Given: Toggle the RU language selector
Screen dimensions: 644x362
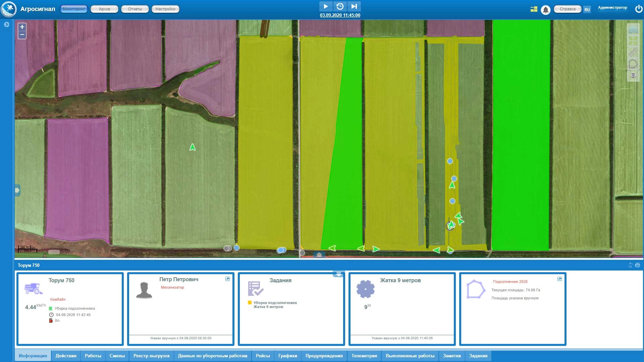Looking at the screenshot, I should point(587,10).
